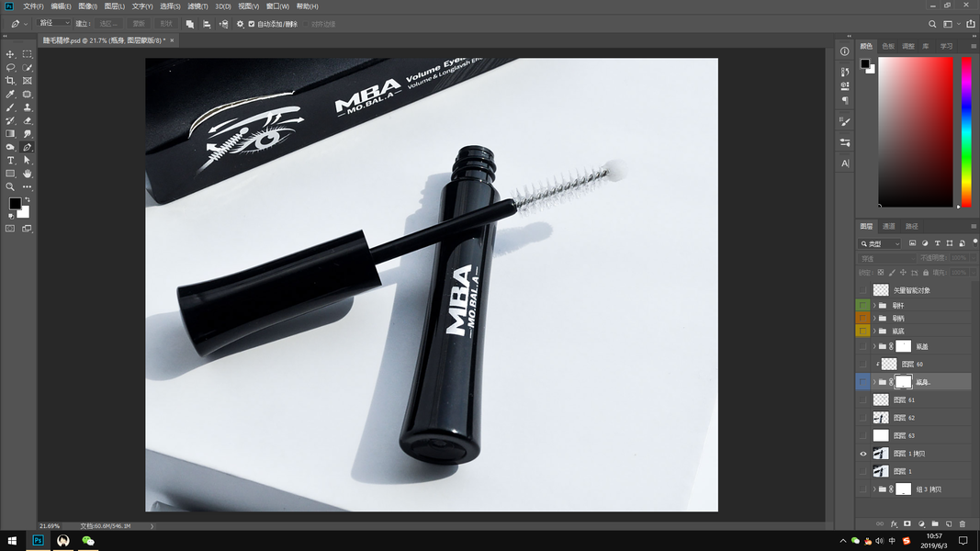Select the Brush tool
980x551 pixels.
[10, 107]
